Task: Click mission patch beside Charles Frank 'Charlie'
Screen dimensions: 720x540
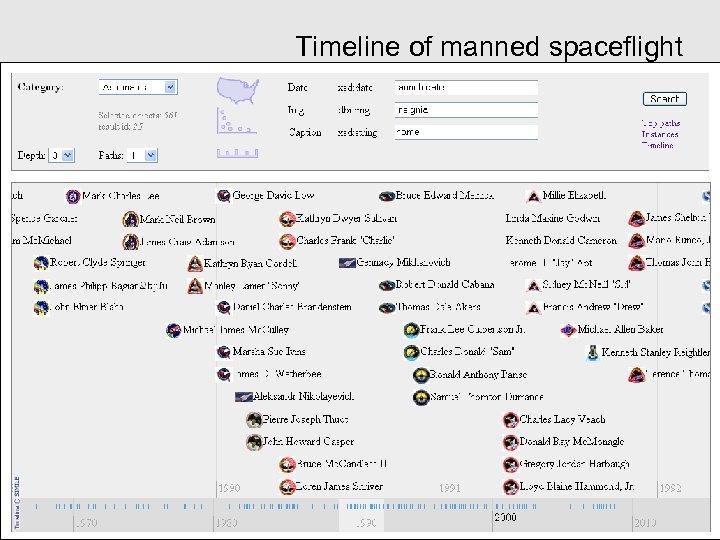Action: [x=287, y=241]
